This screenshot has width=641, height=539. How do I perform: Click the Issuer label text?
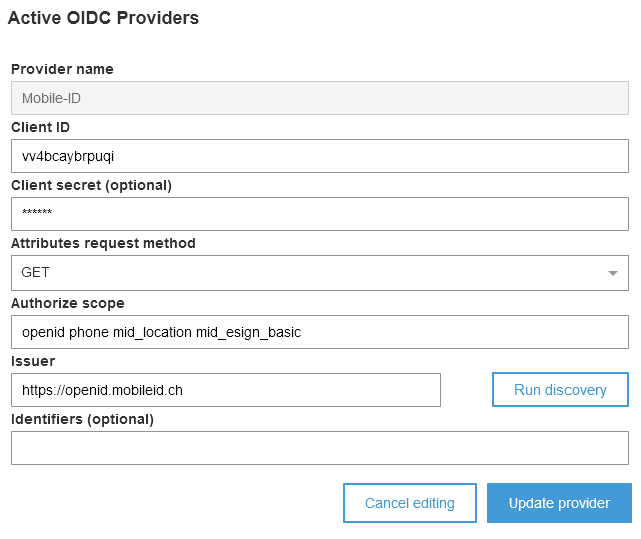(33, 361)
